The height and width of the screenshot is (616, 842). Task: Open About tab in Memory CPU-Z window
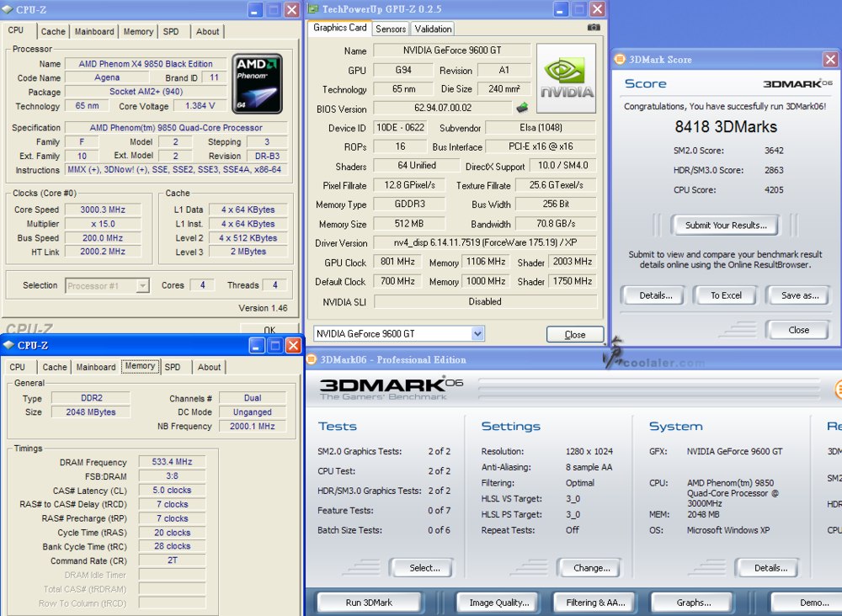click(x=209, y=367)
